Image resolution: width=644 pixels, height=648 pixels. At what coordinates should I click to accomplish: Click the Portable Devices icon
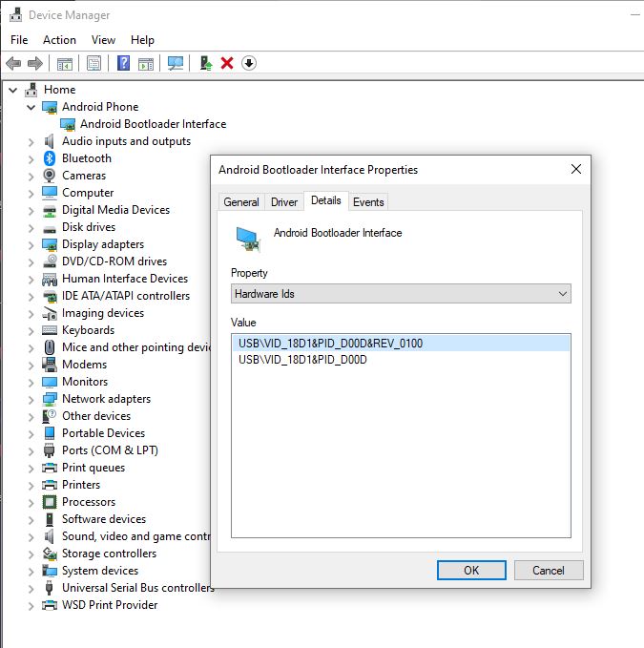click(x=50, y=433)
